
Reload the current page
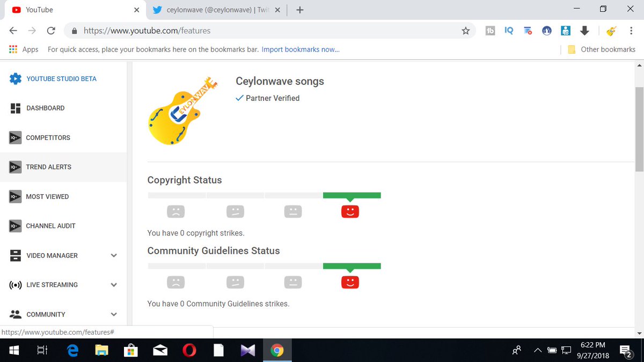click(x=51, y=31)
